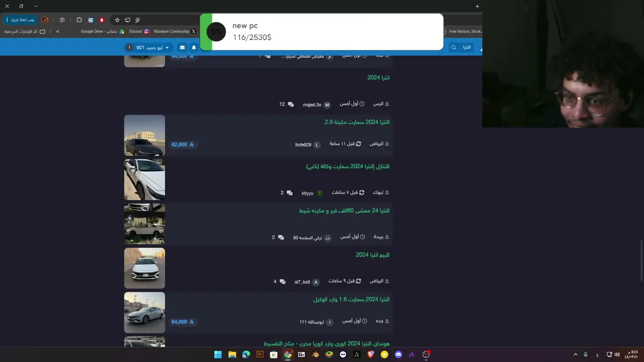The height and width of the screenshot is (362, 644).
Task: Open the Google Drive bookmark
Action: pos(103,32)
